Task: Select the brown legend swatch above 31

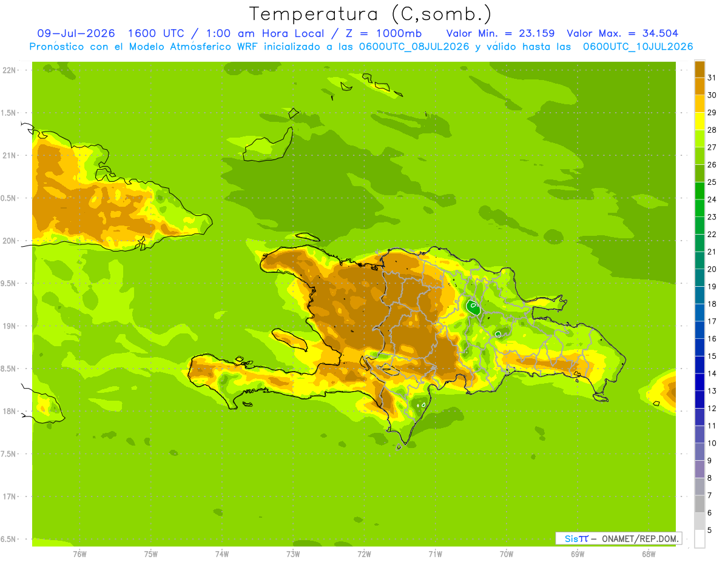Action: (699, 69)
